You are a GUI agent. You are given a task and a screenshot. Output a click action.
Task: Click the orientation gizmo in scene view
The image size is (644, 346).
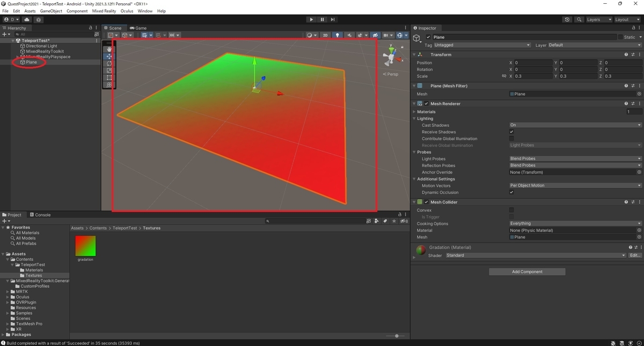(x=392, y=55)
